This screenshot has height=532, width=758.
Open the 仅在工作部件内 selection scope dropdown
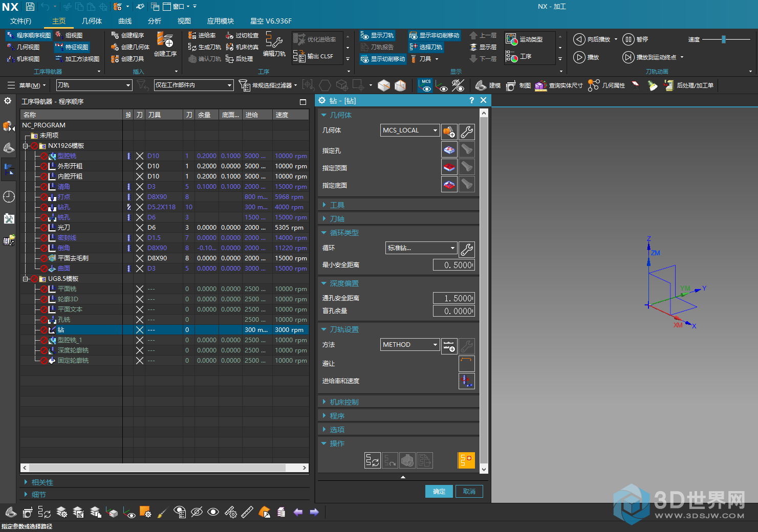[193, 85]
